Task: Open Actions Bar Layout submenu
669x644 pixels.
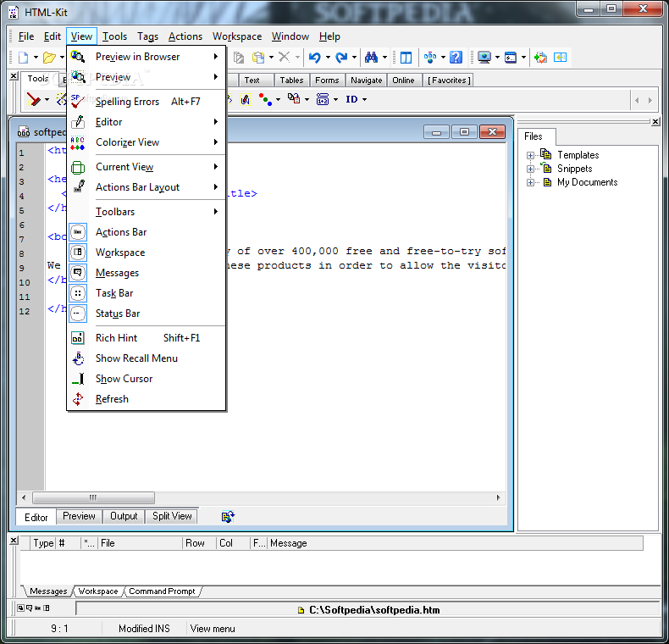Action: tap(147, 187)
